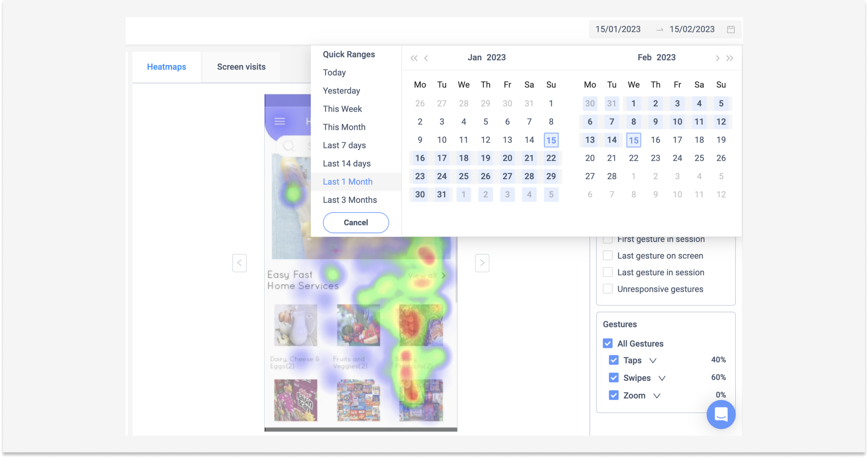Go to previous month using the single left arrow

click(x=426, y=58)
